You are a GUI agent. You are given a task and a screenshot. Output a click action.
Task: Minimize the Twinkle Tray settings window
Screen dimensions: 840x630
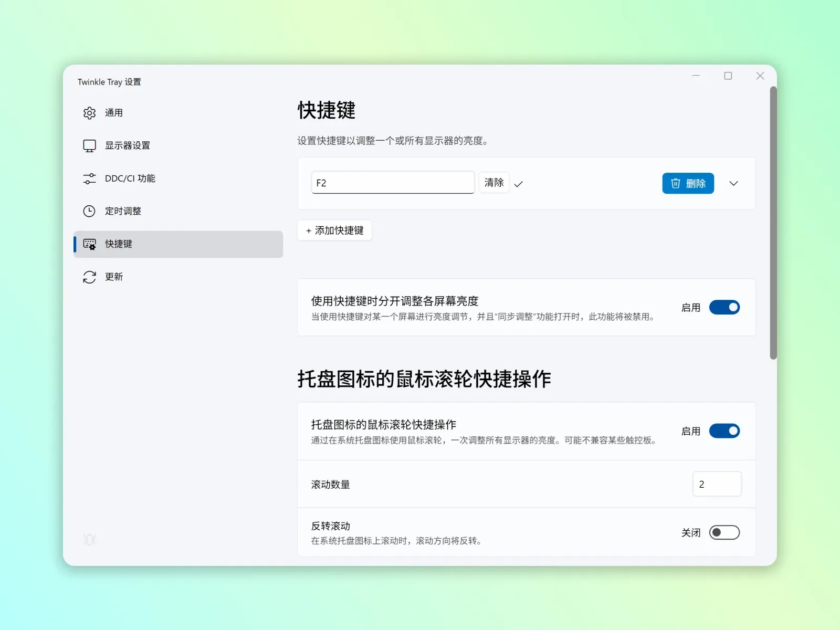pyautogui.click(x=696, y=76)
